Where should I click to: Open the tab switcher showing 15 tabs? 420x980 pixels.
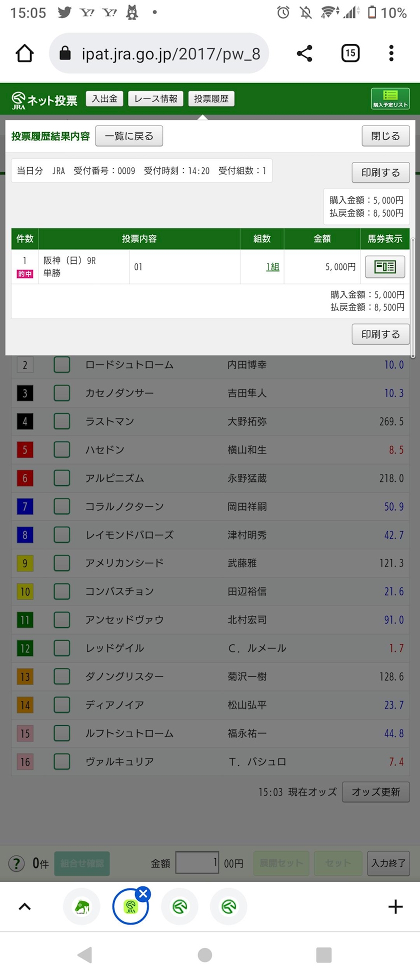tap(350, 53)
